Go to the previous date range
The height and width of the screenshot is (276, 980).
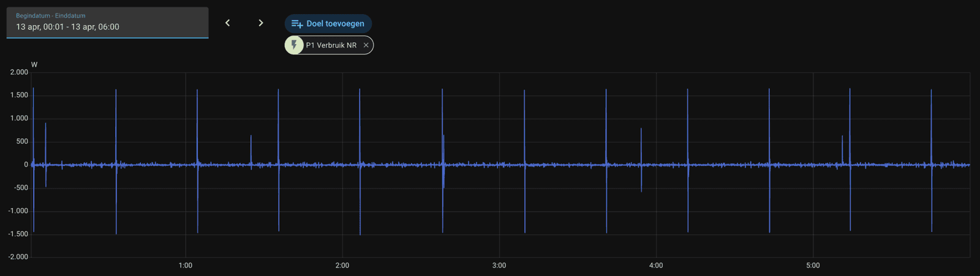coord(227,23)
